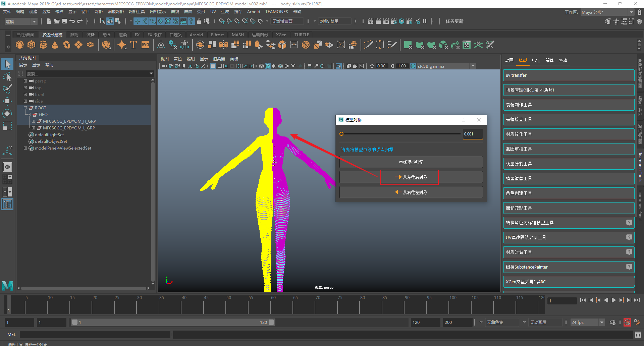
Task: Select the polygon Type text tool
Action: [133, 45]
